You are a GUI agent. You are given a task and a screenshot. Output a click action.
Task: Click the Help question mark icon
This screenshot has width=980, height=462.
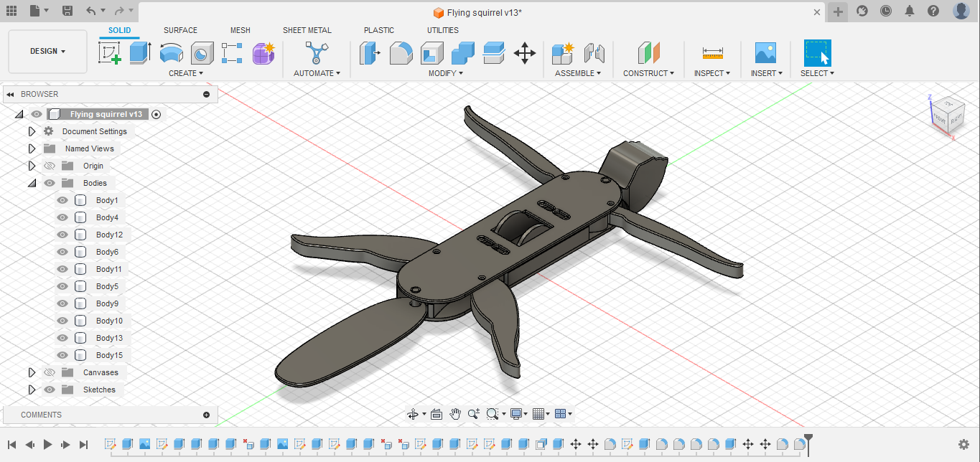(933, 11)
